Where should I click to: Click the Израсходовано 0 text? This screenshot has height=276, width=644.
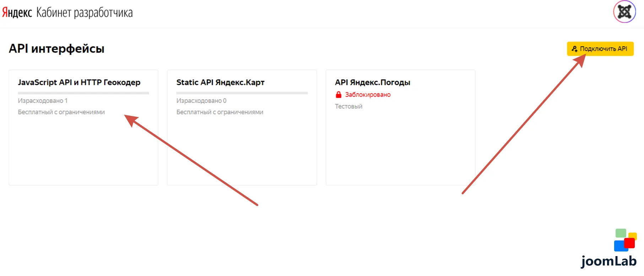(x=201, y=101)
